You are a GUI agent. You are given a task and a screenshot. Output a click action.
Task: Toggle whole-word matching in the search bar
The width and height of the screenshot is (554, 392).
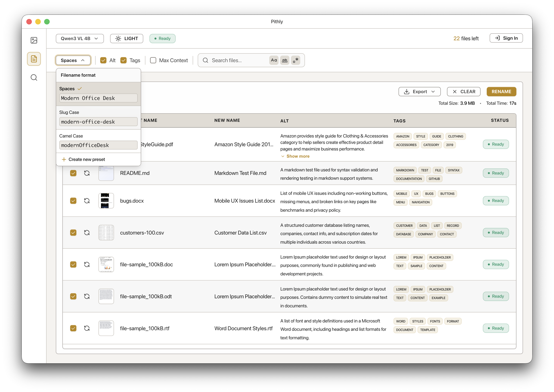pyautogui.click(x=285, y=60)
